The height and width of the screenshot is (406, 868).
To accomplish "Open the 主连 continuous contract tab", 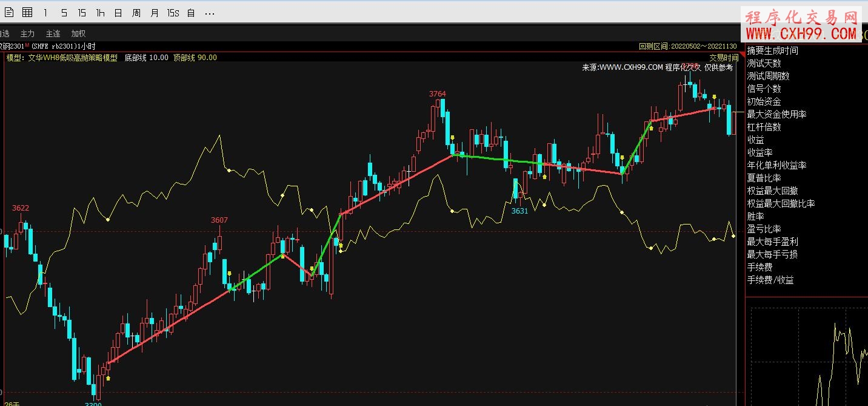I will (x=53, y=33).
